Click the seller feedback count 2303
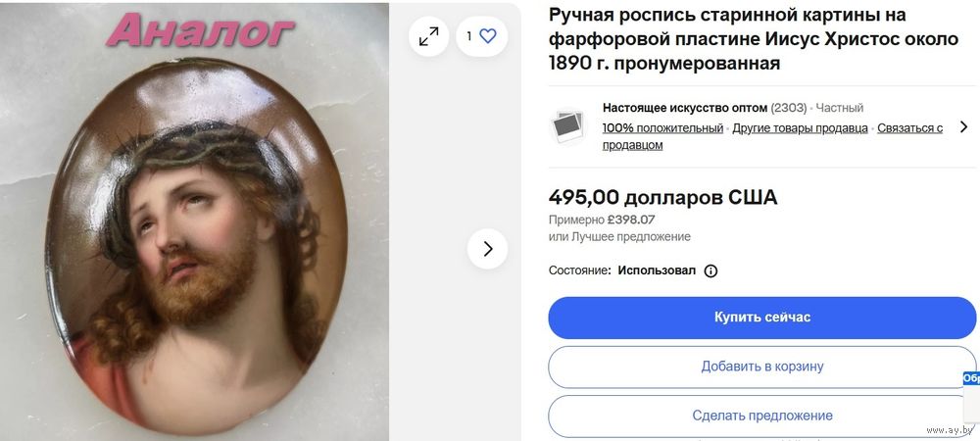980x441 pixels. pos(789,108)
